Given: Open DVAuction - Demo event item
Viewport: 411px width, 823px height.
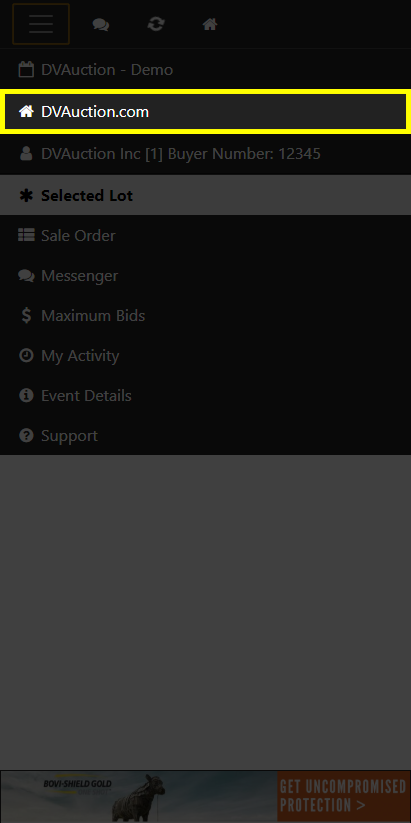Looking at the screenshot, I should pyautogui.click(x=205, y=70).
